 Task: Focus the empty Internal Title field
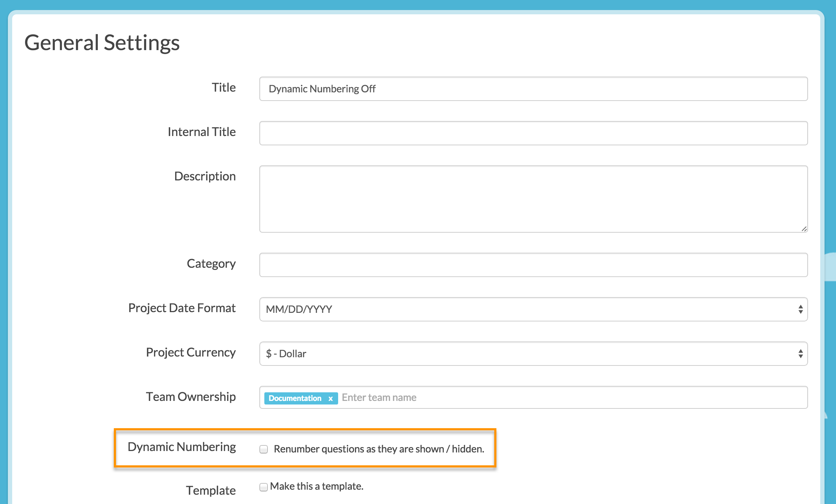(533, 133)
